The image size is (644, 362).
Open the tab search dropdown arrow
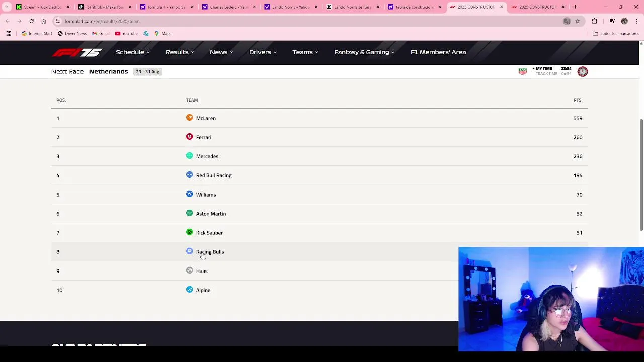pos(7,7)
